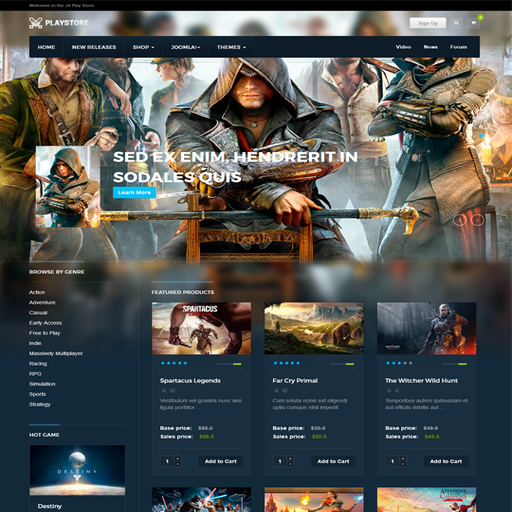
Task: Click green stock level indicator on Witcher Wild Hunt
Action: [463, 364]
